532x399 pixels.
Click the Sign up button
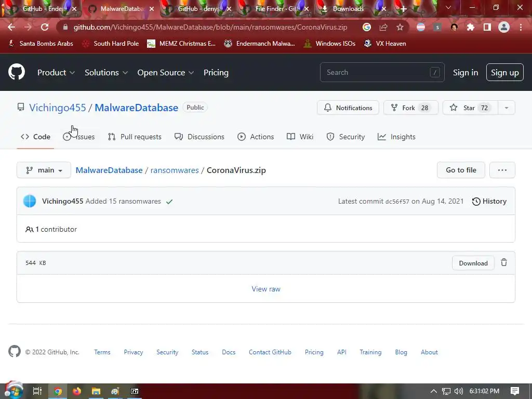click(504, 72)
